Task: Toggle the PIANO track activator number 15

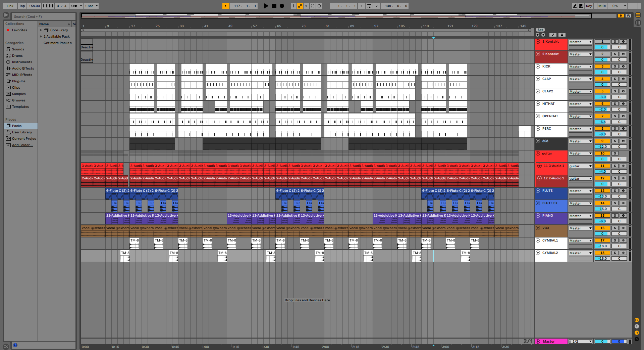Action: [x=602, y=216]
